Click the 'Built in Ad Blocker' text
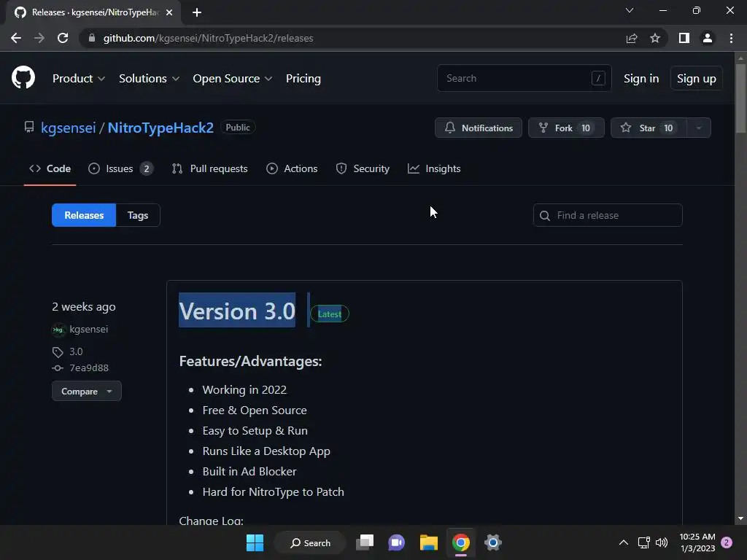The height and width of the screenshot is (560, 747). (x=249, y=472)
